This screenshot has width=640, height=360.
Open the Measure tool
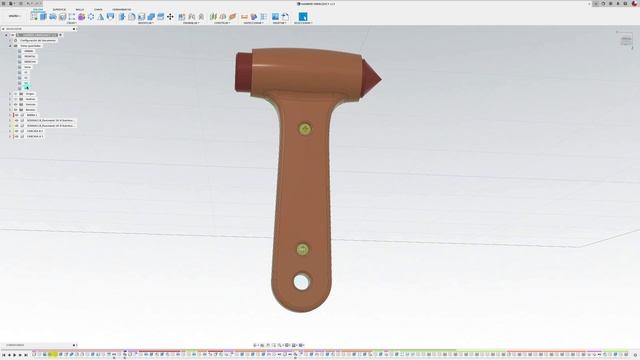(x=244, y=17)
